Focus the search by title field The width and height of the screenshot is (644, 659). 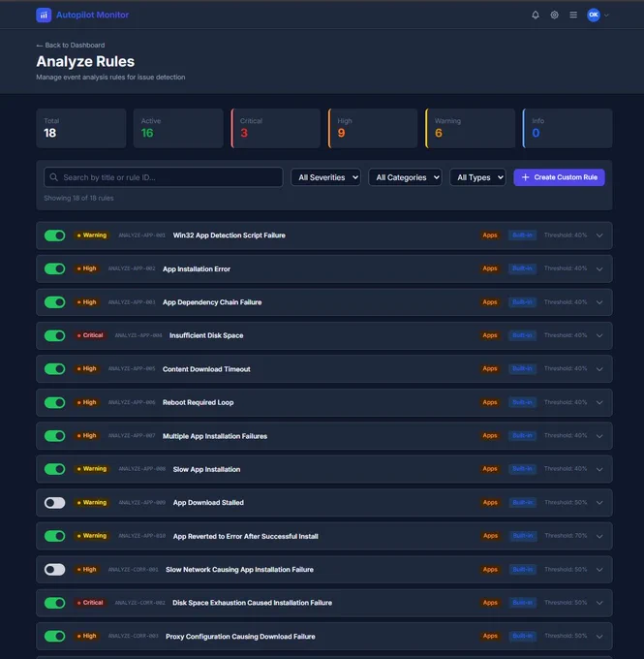click(x=163, y=177)
